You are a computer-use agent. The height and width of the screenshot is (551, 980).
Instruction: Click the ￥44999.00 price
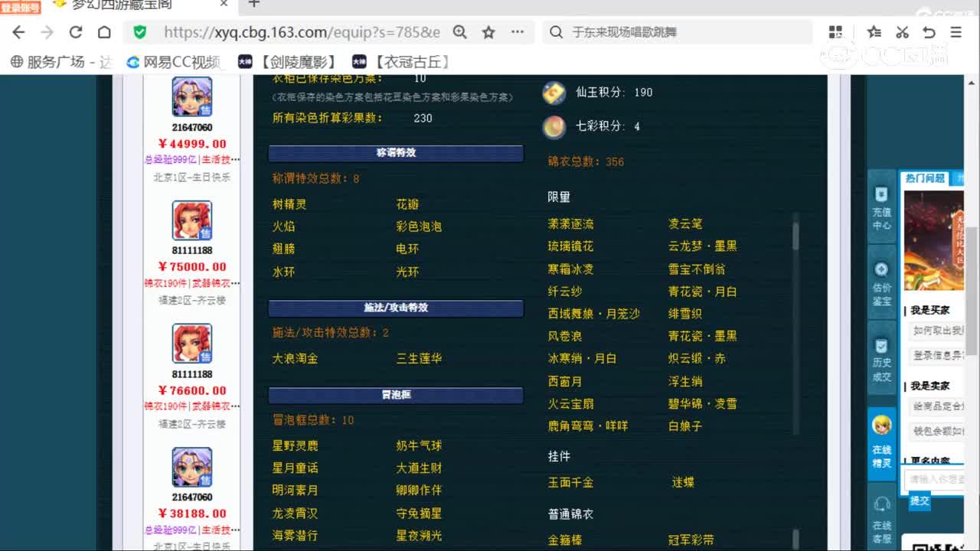[192, 144]
